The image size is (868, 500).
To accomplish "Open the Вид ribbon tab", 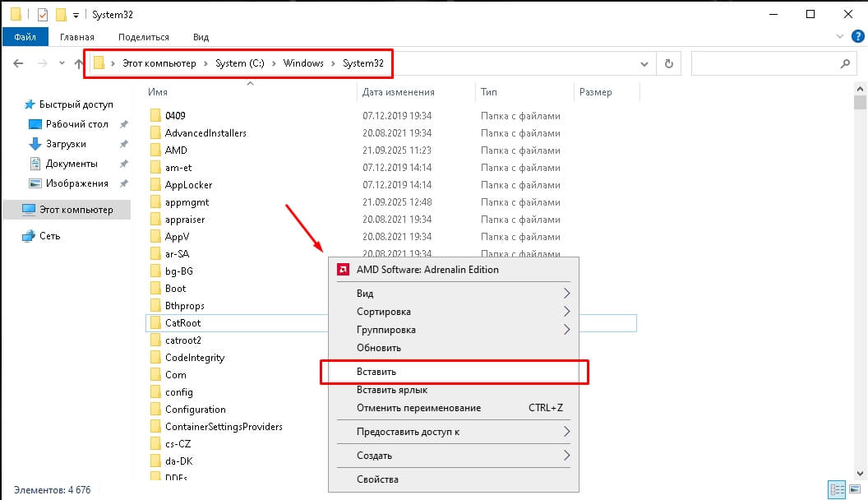I will coord(201,37).
